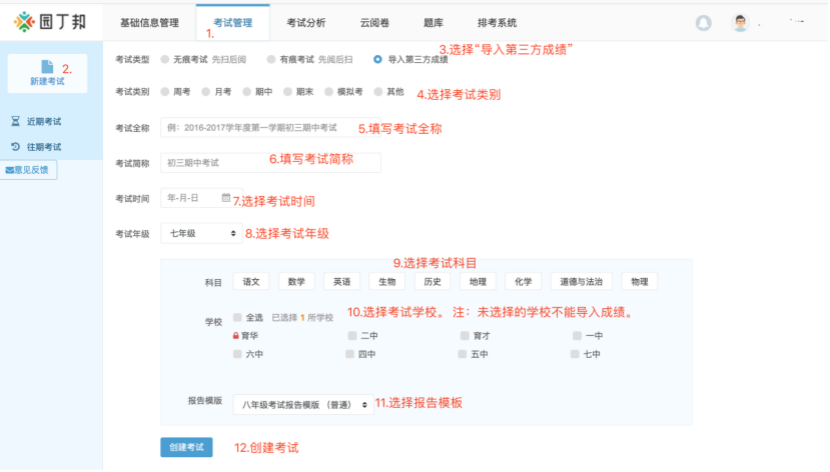Choose the 数学 subject button
This screenshot has height=472, width=830.
pos(296,282)
